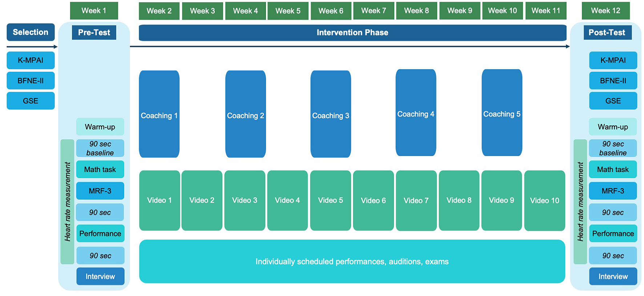Click the Post-Test label box
The image size is (644, 296).
(x=607, y=32)
